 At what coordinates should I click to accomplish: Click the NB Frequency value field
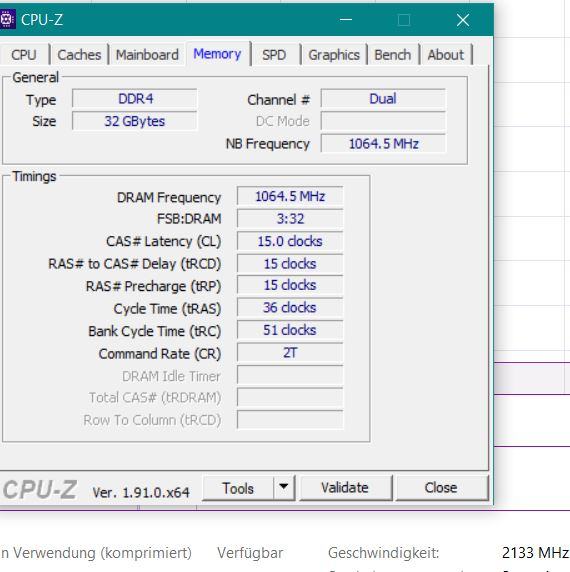pyautogui.click(x=383, y=144)
